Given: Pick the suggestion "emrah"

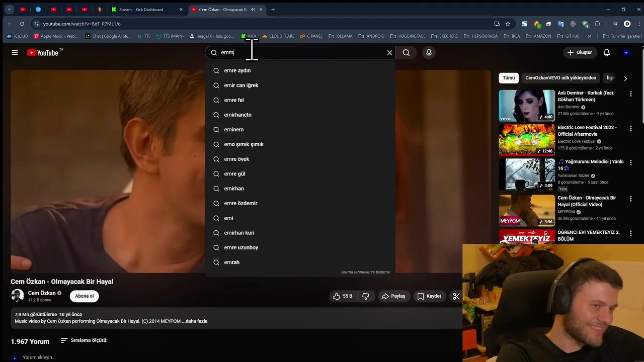Looking at the screenshot, I should (x=300, y=262).
